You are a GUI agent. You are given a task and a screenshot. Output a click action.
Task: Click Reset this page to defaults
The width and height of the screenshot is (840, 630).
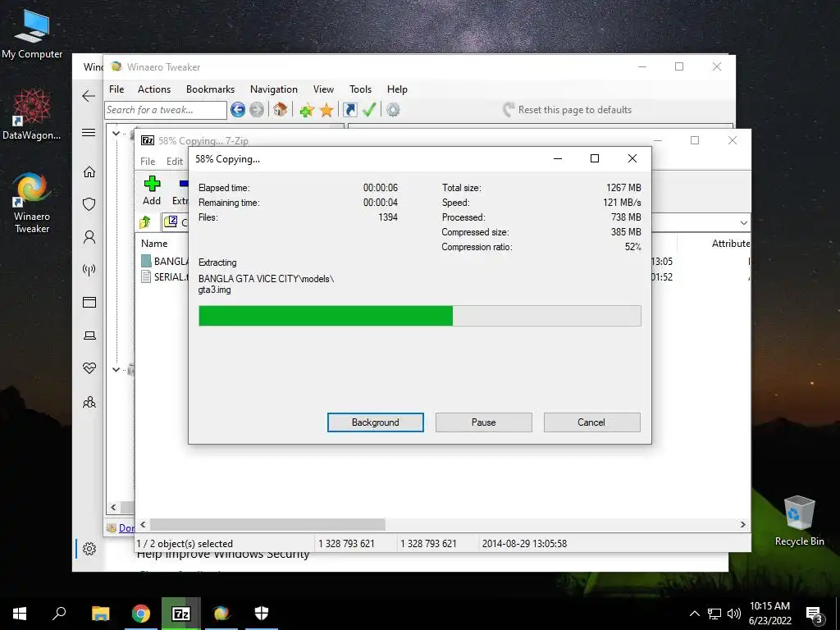(567, 110)
